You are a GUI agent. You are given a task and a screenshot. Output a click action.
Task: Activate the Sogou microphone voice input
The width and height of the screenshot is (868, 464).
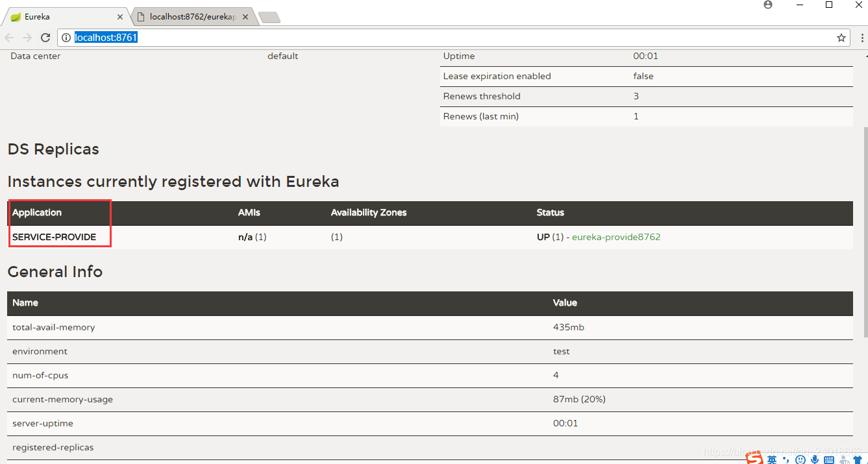(x=814, y=459)
